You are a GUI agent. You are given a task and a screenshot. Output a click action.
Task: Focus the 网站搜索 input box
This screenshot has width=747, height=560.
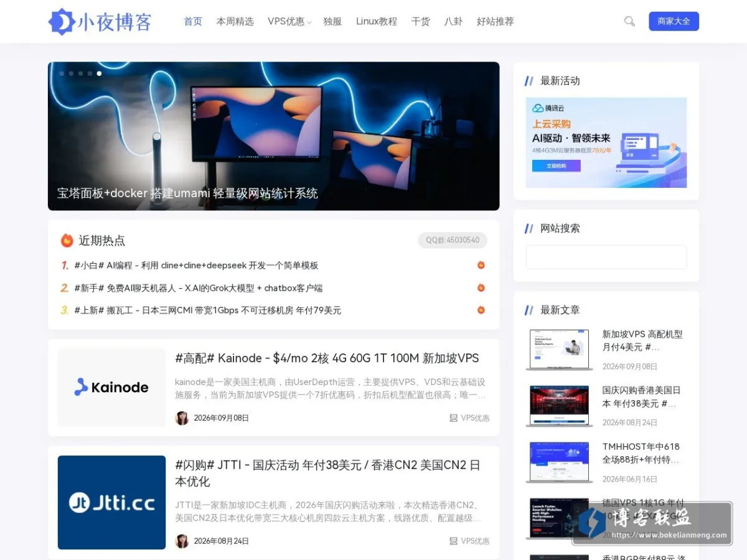606,257
